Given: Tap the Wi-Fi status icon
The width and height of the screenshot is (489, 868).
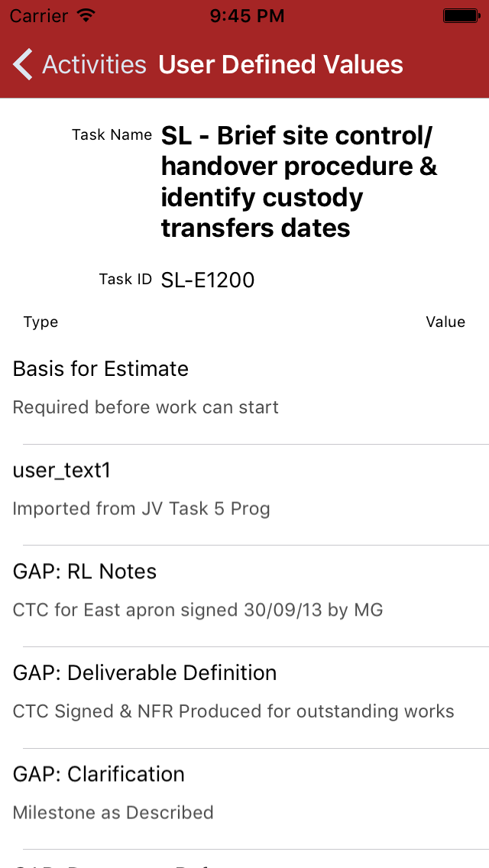Looking at the screenshot, I should click(87, 15).
